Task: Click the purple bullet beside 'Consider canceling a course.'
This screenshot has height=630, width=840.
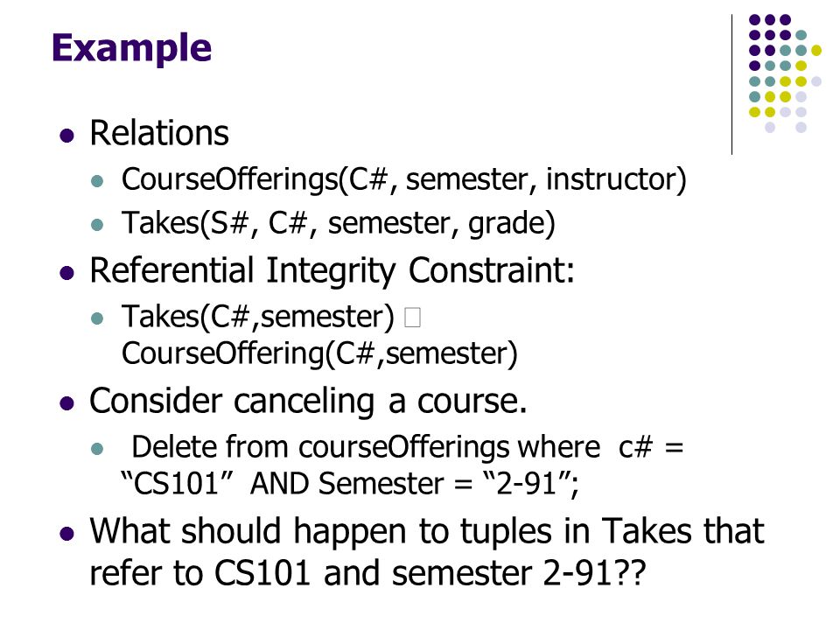Action: tap(67, 402)
